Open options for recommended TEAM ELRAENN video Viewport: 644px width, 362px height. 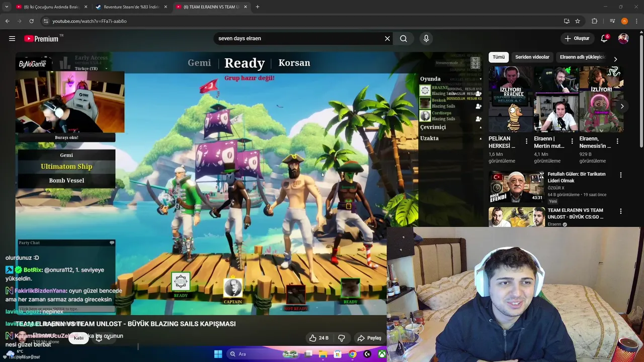click(620, 212)
